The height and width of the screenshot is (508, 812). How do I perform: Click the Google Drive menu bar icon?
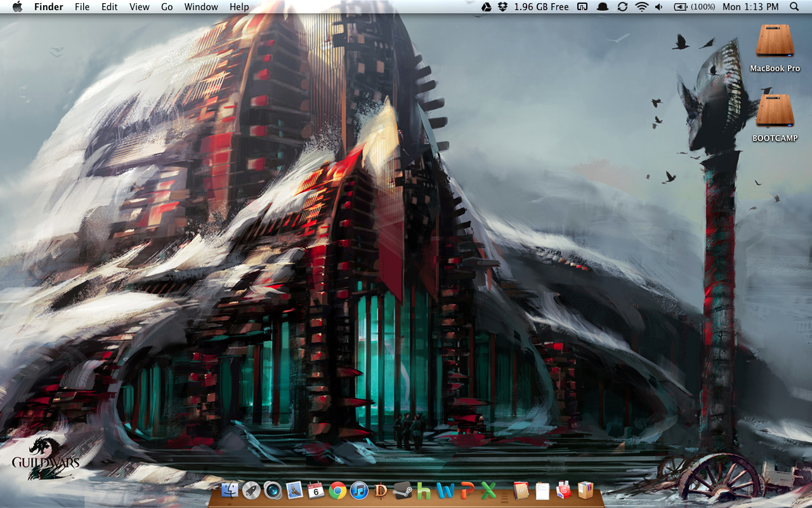click(487, 7)
